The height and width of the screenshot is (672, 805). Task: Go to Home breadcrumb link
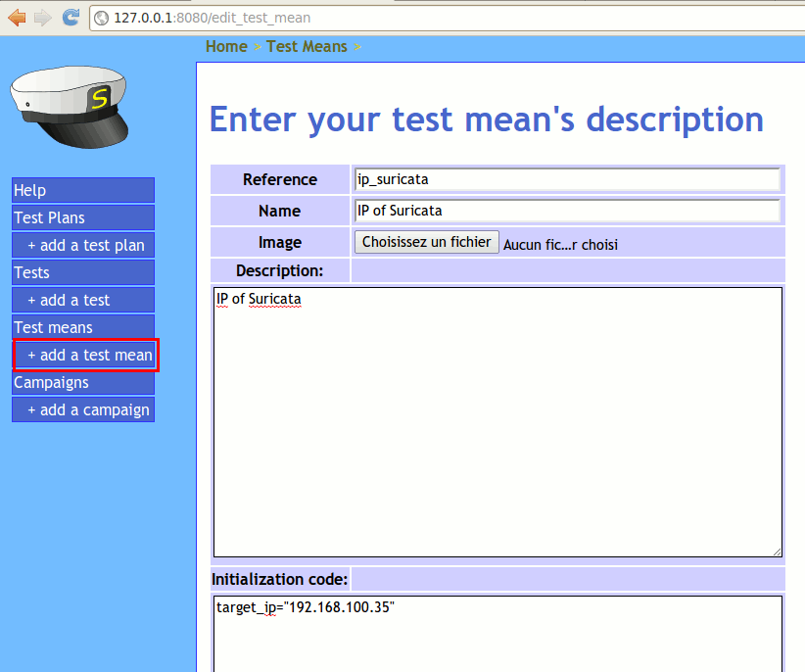(x=226, y=46)
